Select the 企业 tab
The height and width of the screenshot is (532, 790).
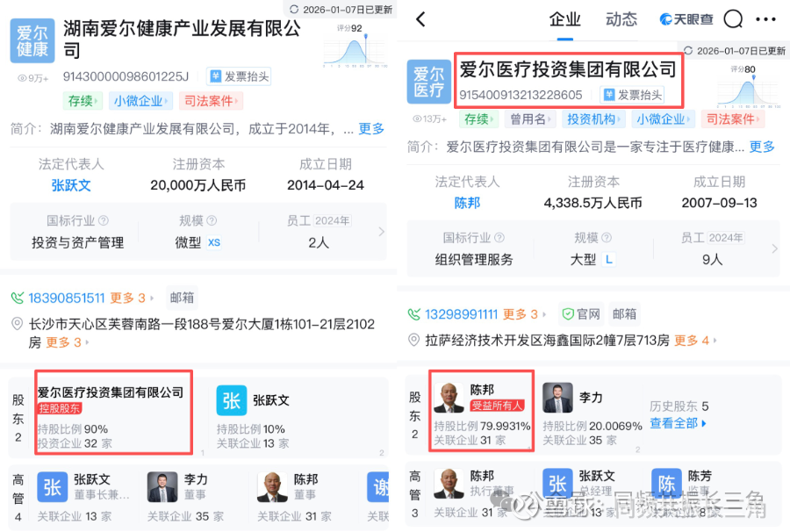tap(564, 19)
